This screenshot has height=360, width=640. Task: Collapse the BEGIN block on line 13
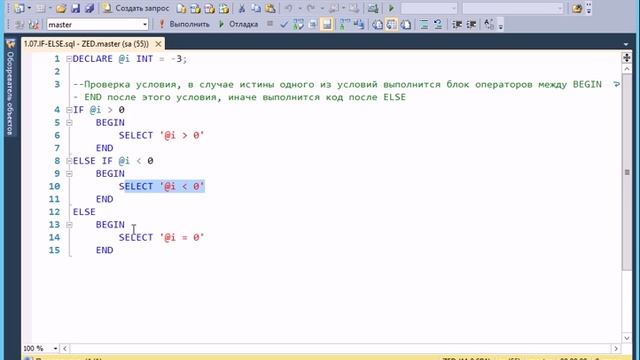coord(69,224)
